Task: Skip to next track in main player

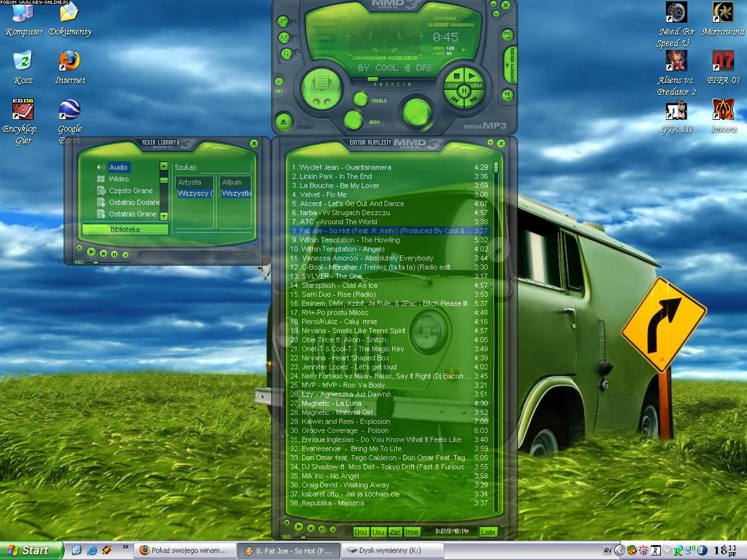Action: (x=475, y=100)
